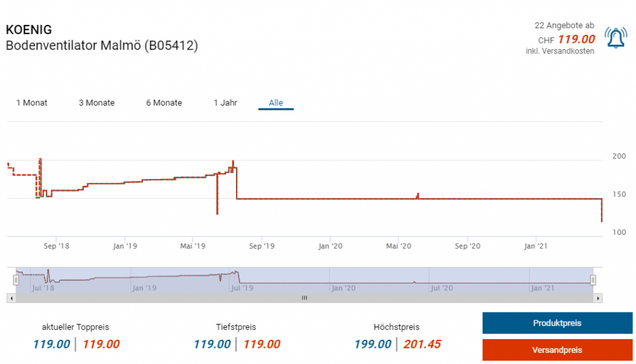The width and height of the screenshot is (636, 364).
Task: Click the CHF 119.00 offer price
Action: pos(576,40)
